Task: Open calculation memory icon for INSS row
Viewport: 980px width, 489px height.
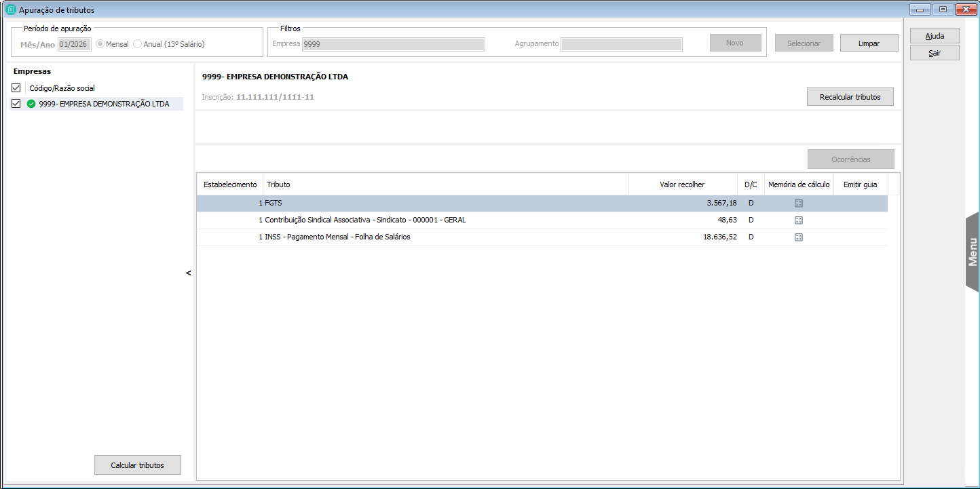Action: [x=798, y=237]
